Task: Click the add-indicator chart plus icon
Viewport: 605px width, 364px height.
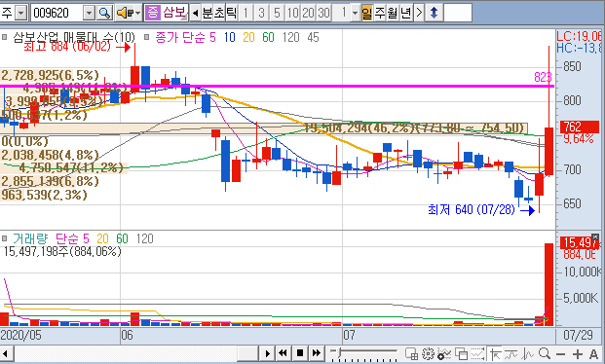Action: (x=444, y=353)
